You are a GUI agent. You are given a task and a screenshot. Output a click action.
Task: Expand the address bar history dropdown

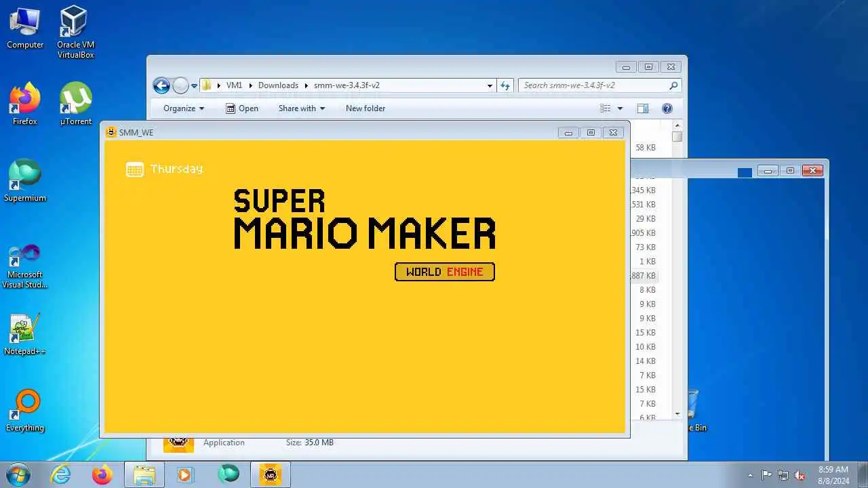pyautogui.click(x=490, y=85)
